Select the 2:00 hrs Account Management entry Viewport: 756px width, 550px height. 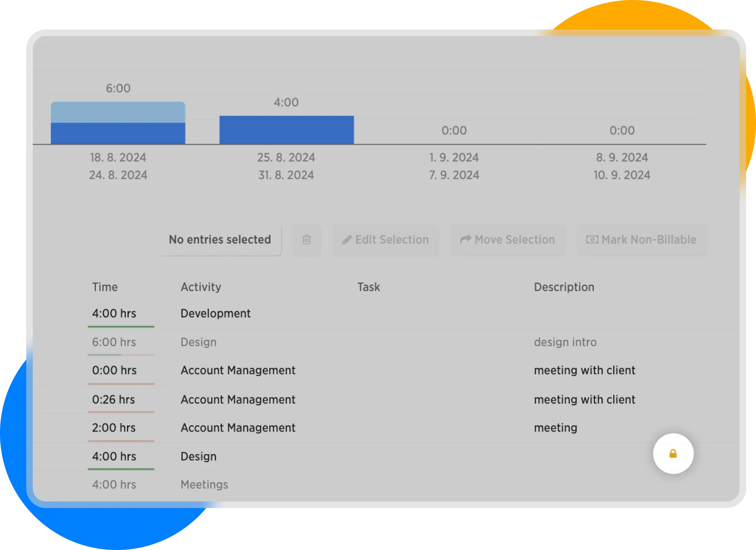pyautogui.click(x=238, y=428)
